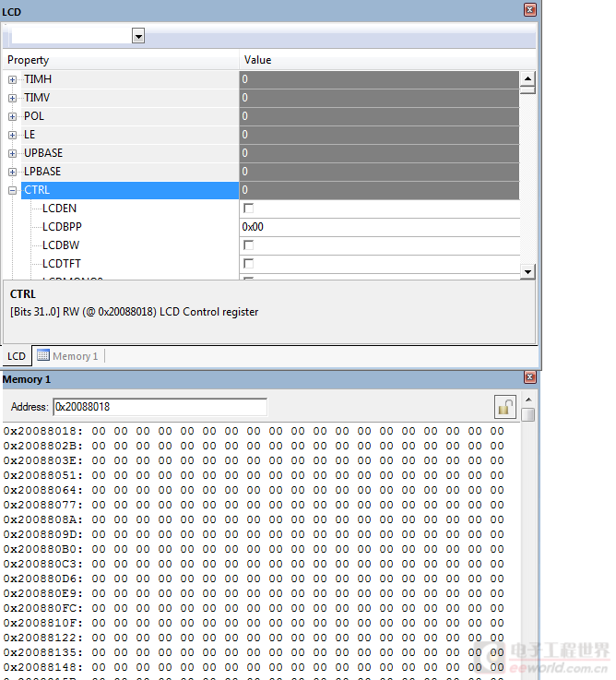
Task: Expand the TIMV register
Action: pos(13,98)
